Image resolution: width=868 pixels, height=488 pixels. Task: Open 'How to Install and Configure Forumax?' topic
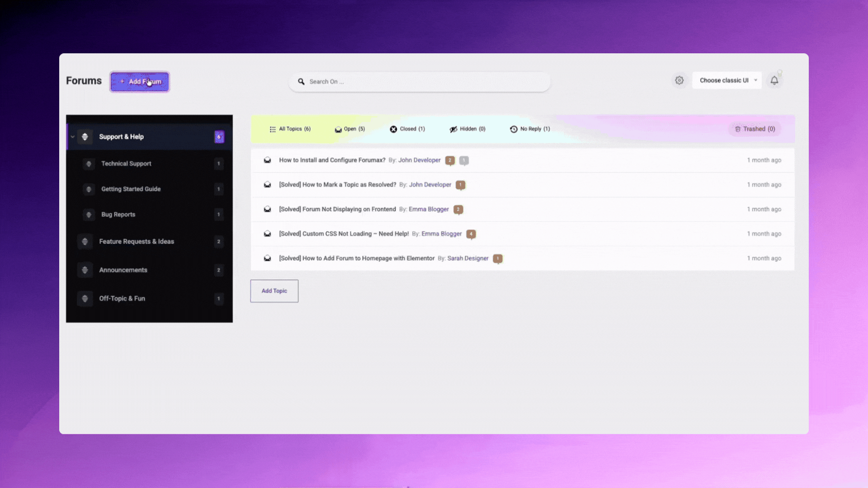332,160
